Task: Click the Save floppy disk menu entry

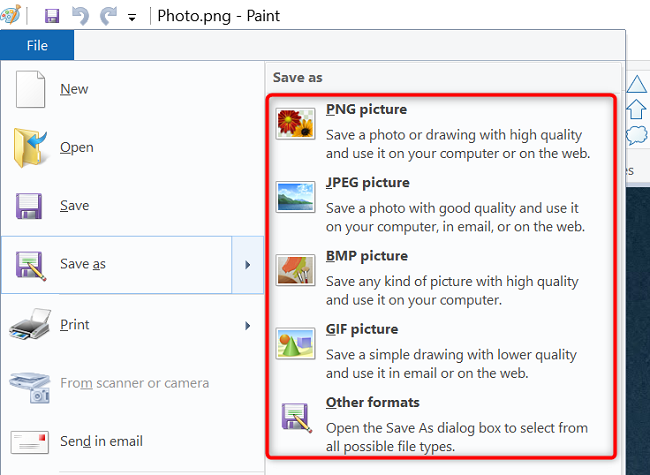Action: pos(74,205)
